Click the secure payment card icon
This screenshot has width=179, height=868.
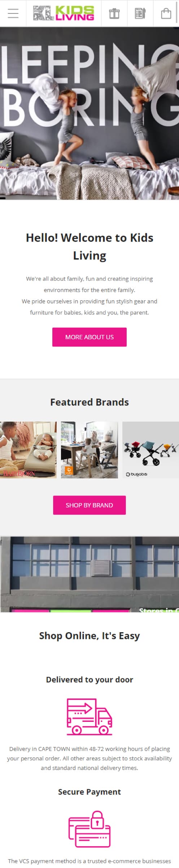tap(89, 829)
